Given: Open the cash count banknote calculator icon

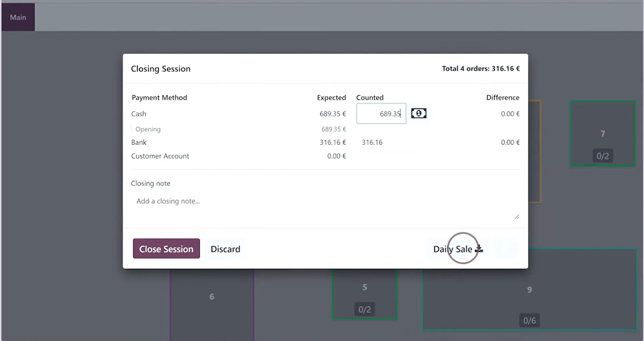Looking at the screenshot, I should point(419,114).
